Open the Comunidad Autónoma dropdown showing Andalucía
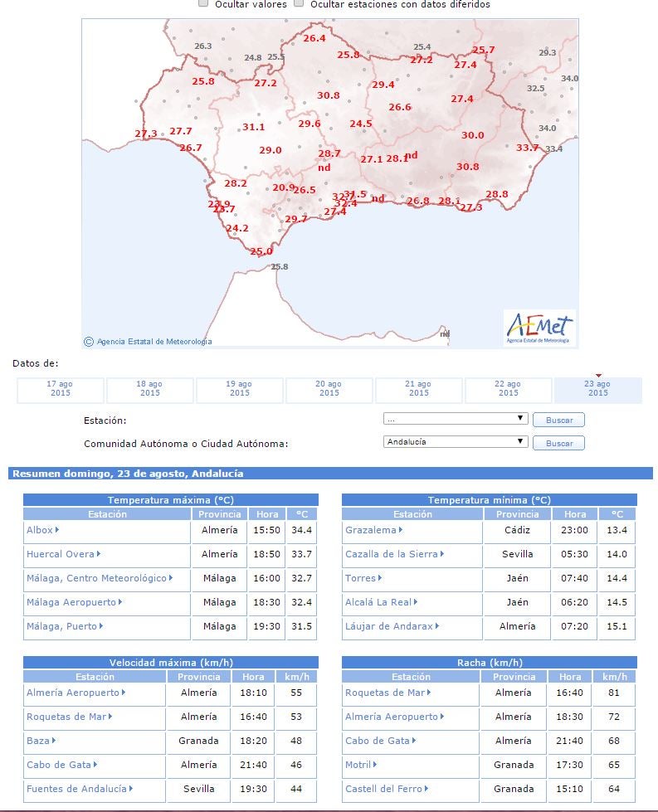This screenshot has width=658, height=812. 456,442
